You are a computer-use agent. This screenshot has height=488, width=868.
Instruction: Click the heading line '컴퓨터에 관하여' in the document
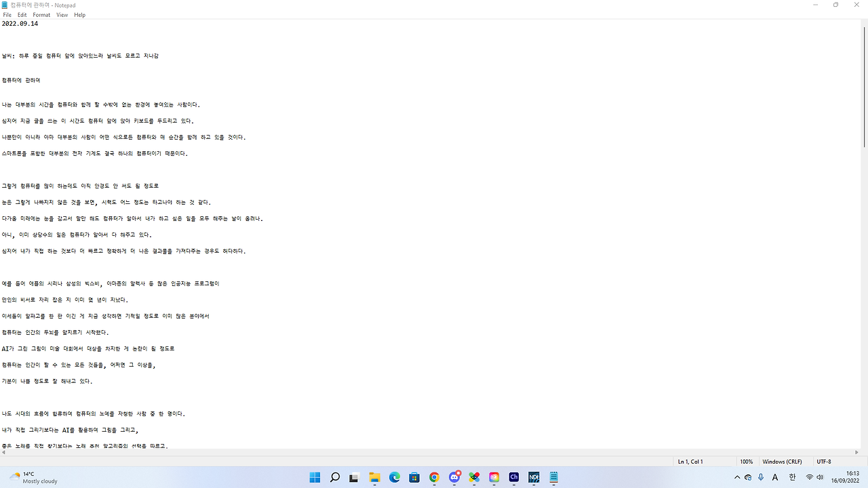click(21, 81)
